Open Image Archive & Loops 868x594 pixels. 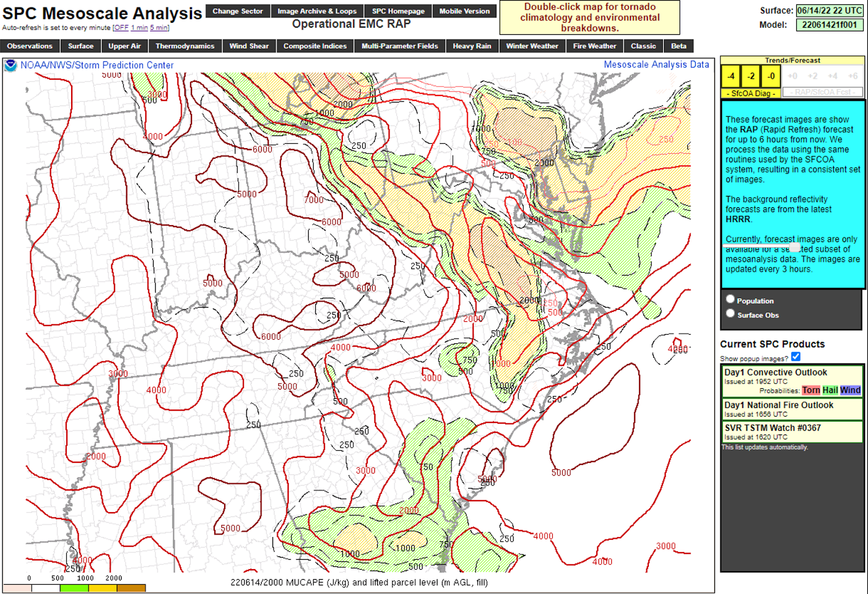click(317, 11)
